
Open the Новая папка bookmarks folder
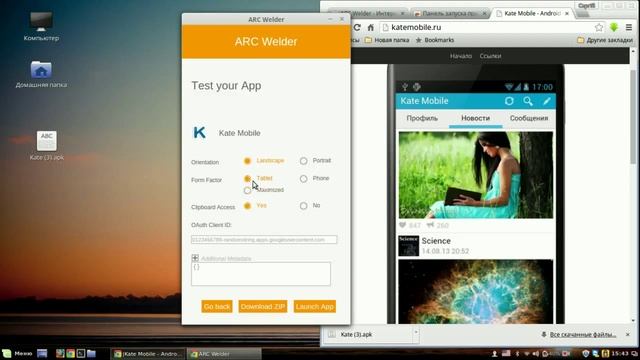387,40
